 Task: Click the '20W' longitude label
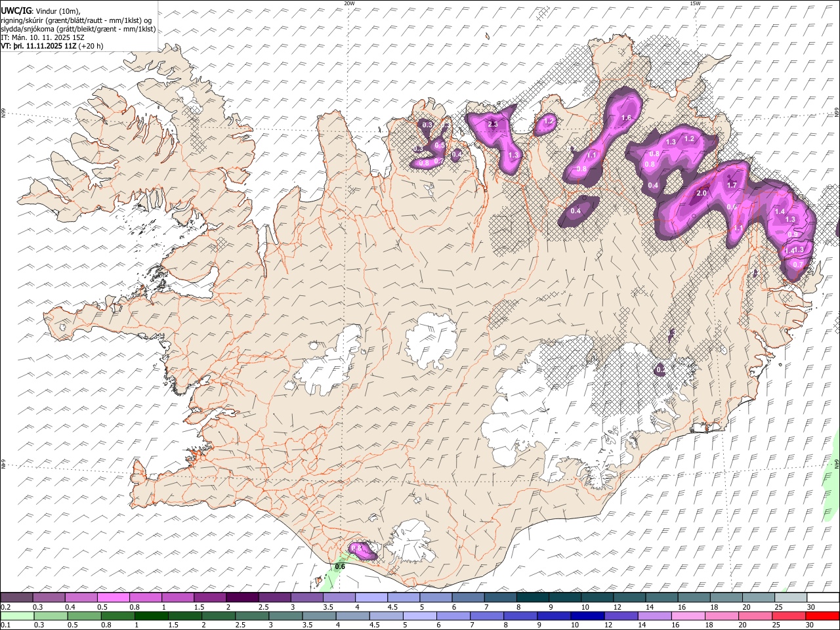(349, 3)
